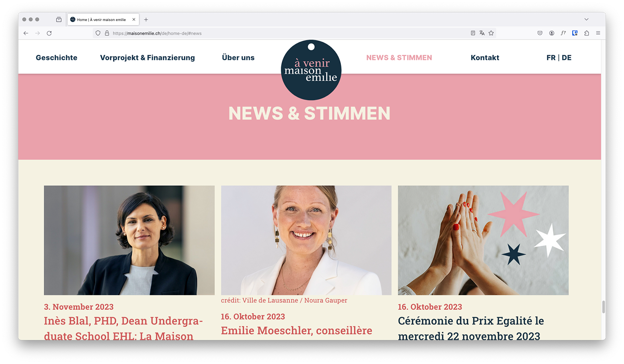Open the Firefox hamburger menu
The width and height of the screenshot is (624, 364).
(x=598, y=33)
